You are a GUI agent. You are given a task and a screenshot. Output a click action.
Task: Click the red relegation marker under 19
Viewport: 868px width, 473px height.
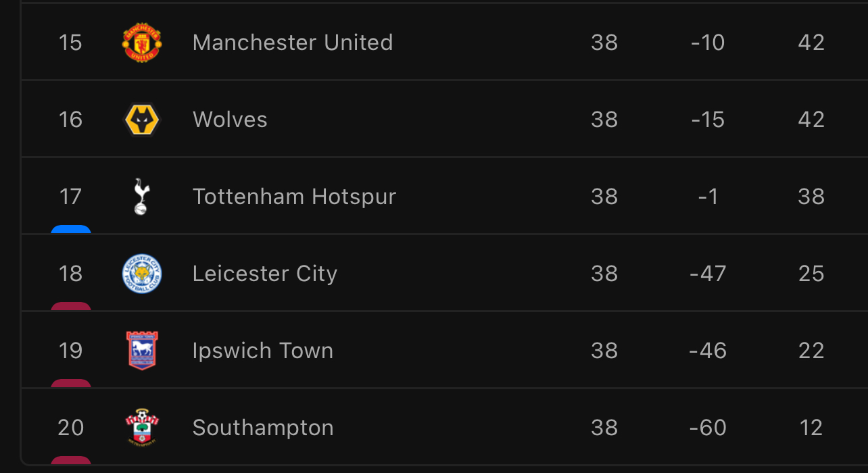(71, 384)
